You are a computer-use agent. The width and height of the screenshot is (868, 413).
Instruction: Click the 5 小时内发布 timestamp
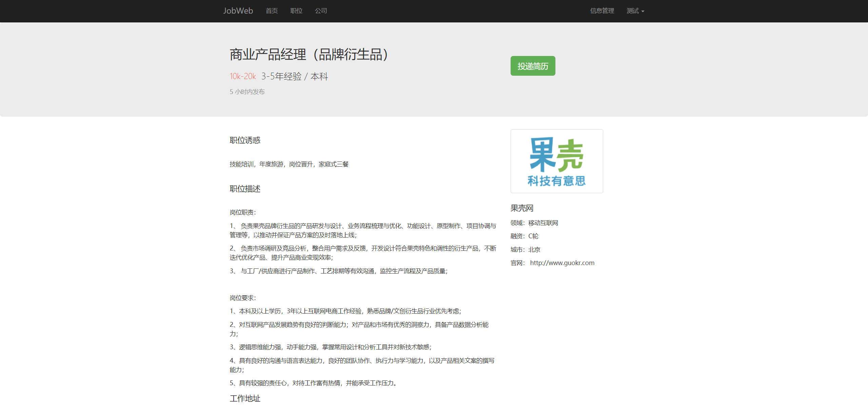(x=247, y=92)
